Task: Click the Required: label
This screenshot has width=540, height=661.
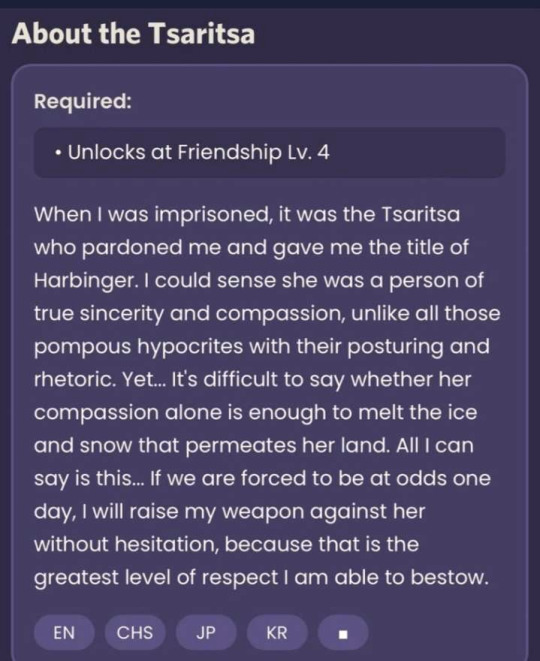Action: pyautogui.click(x=83, y=101)
